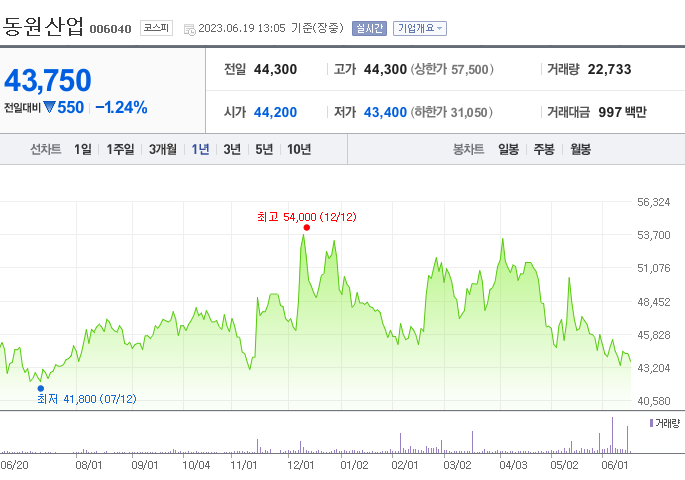This screenshot has width=685, height=480.
Task: Click stock code 006040
Action: [x=111, y=29]
